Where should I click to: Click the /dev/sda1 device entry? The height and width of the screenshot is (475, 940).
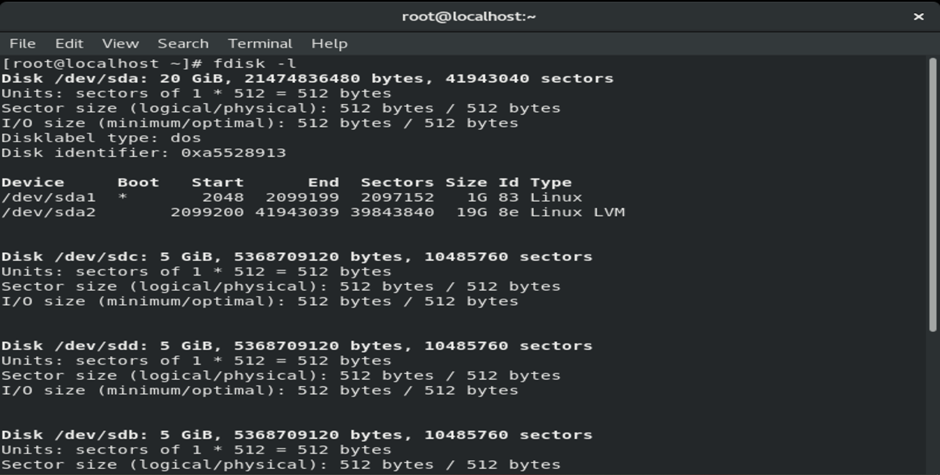[48, 197]
